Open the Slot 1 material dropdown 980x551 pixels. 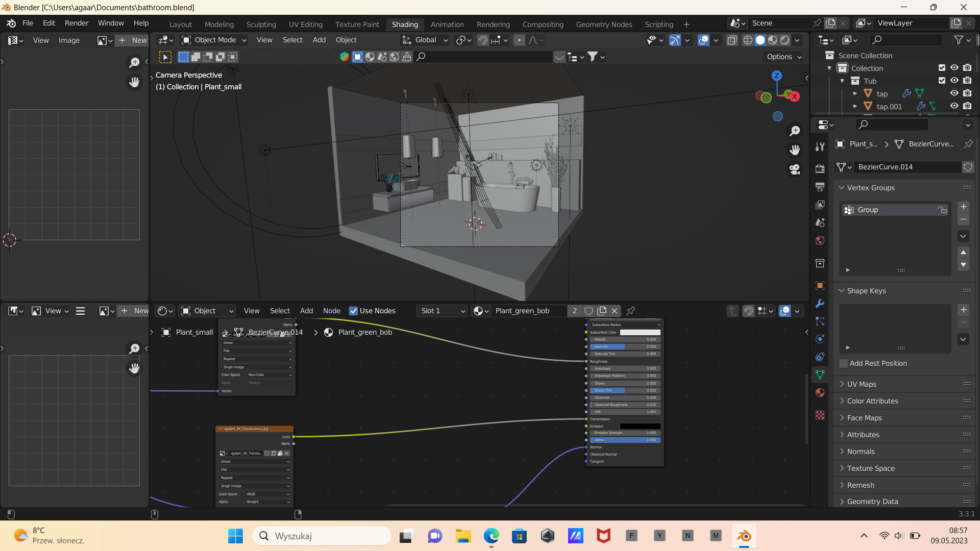tap(442, 311)
